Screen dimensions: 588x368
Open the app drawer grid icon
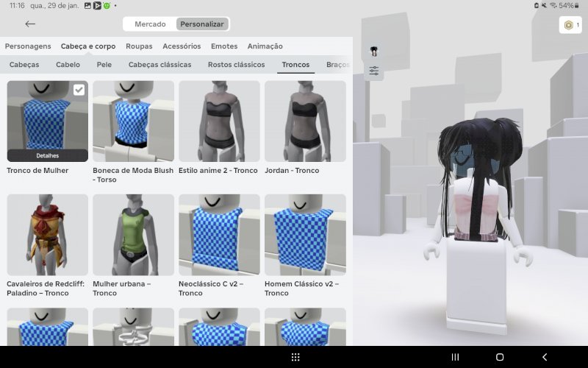click(x=295, y=357)
